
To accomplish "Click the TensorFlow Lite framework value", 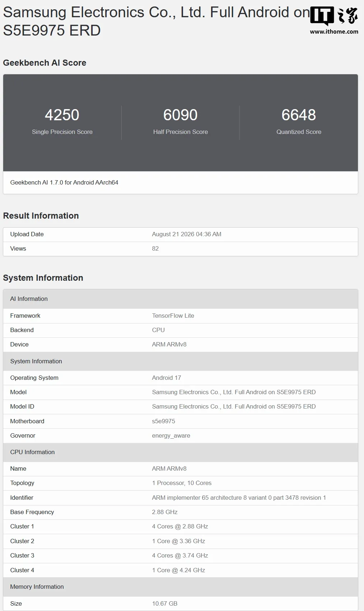I will click(173, 316).
